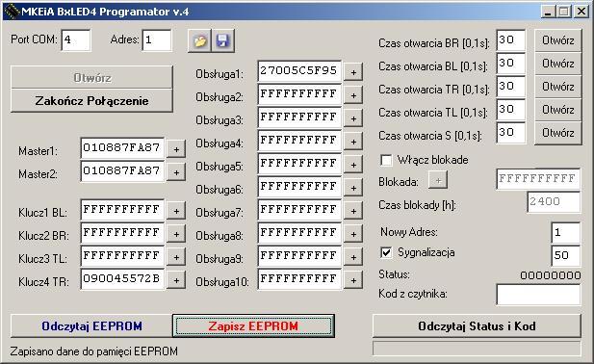The image size is (594, 364).
Task: Click the plus button for Obsługa6
Action: coord(353,188)
